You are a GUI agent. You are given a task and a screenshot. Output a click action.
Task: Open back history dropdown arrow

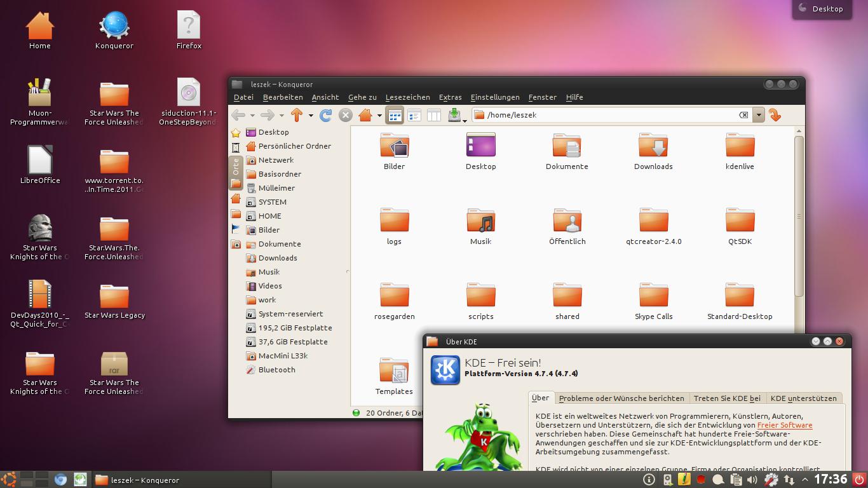pos(252,116)
